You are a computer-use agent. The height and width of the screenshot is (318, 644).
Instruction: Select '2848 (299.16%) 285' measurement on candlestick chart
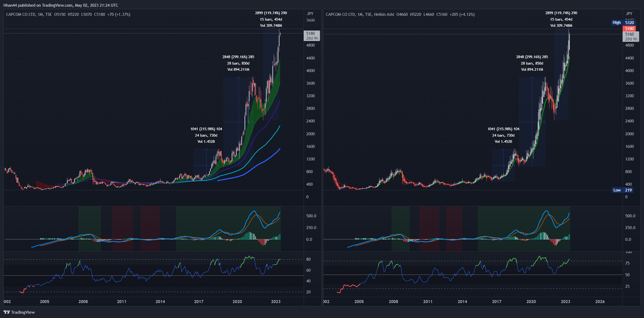coord(238,57)
